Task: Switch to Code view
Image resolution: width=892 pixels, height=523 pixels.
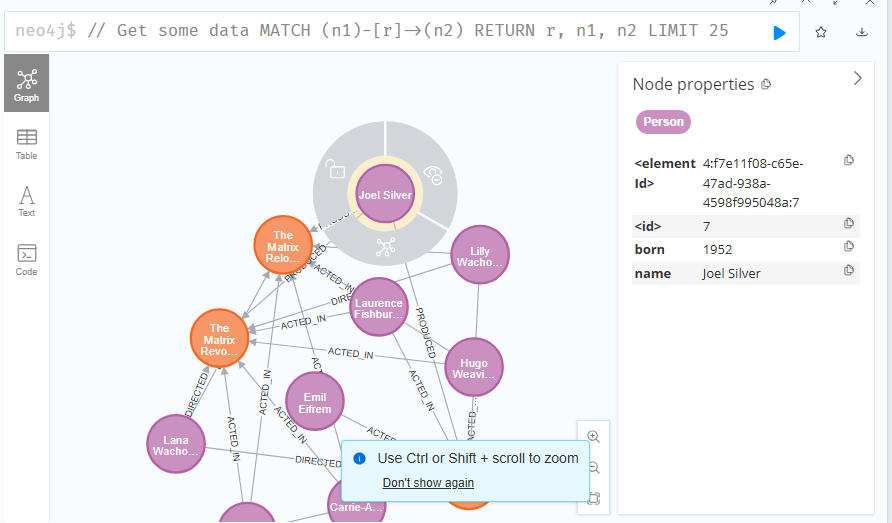Action: (27, 260)
